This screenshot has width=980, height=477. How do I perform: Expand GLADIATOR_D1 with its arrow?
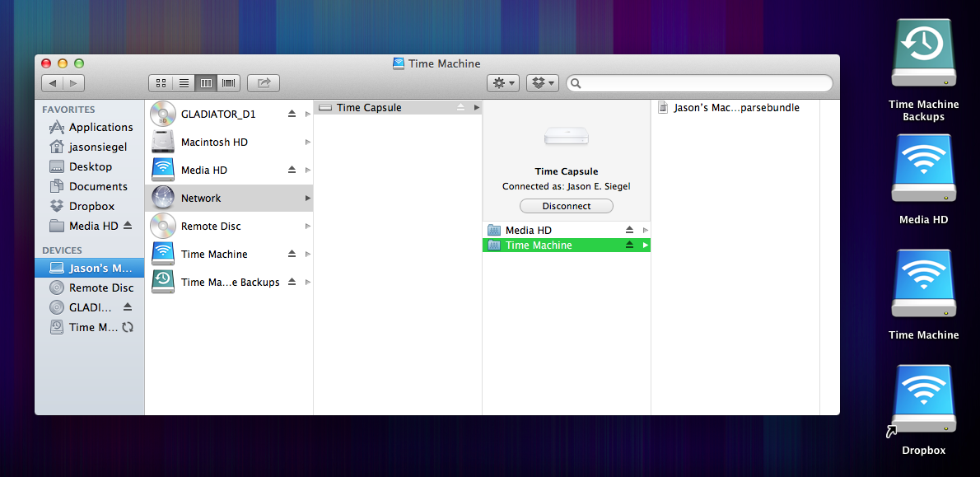point(307,114)
